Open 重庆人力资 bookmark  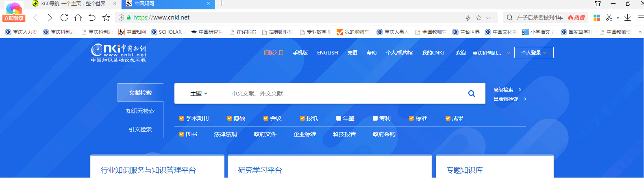point(21,32)
